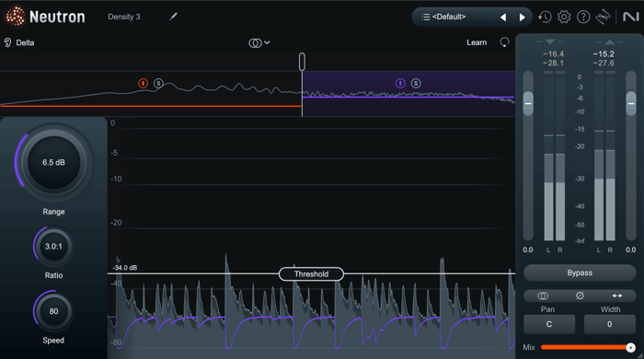This screenshot has height=359, width=644.
Task: Click the output meter up-triangle icon
Action: coord(610,41)
